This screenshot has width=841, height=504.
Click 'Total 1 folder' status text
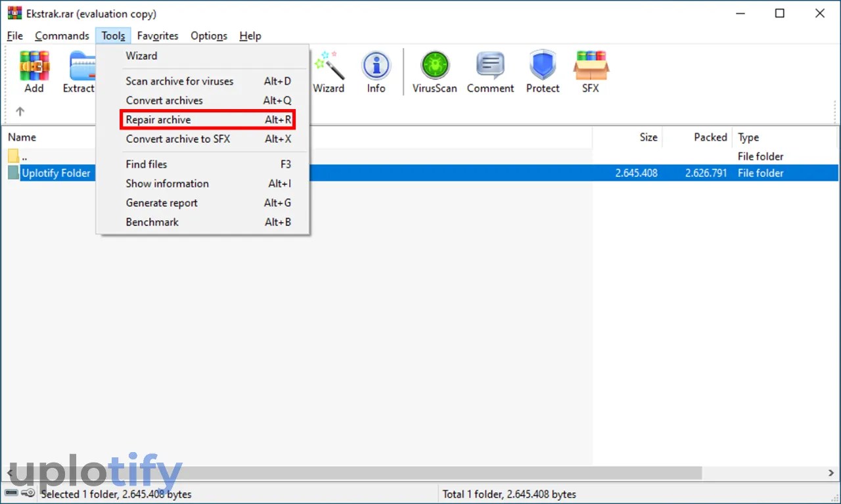(509, 494)
